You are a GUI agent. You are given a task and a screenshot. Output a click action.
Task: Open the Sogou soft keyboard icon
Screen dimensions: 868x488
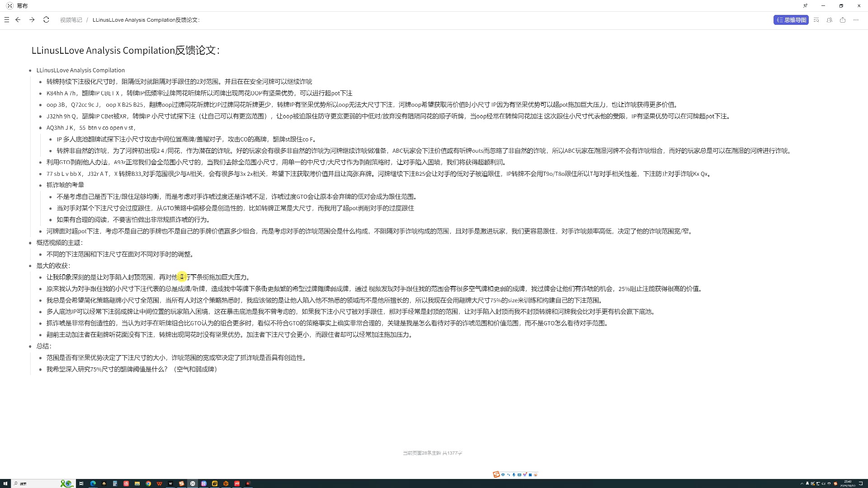519,475
